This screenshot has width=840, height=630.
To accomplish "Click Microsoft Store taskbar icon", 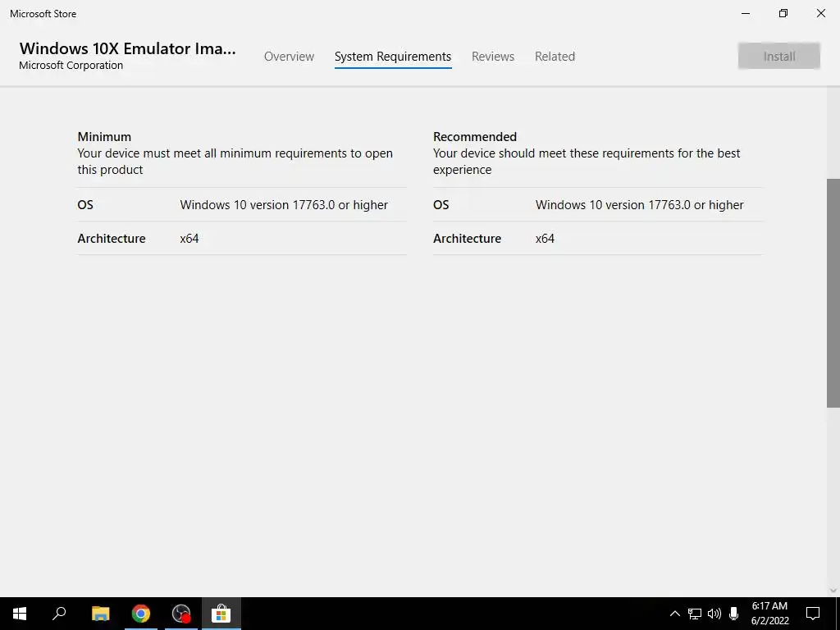I will point(221,614).
